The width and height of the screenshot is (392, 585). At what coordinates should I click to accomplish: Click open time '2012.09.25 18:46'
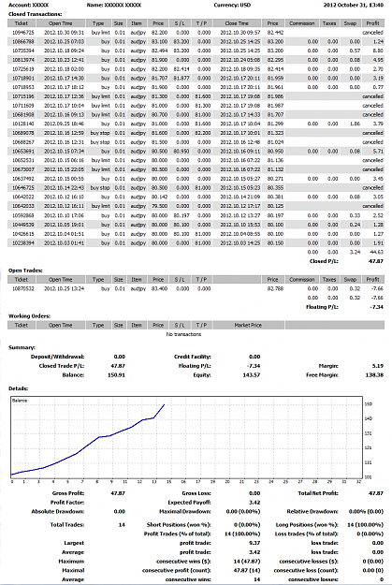pyautogui.click(x=65, y=124)
